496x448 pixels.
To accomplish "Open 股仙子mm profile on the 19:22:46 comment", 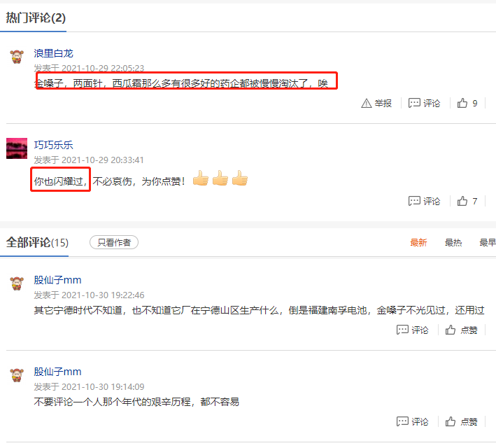I will 57,280.
